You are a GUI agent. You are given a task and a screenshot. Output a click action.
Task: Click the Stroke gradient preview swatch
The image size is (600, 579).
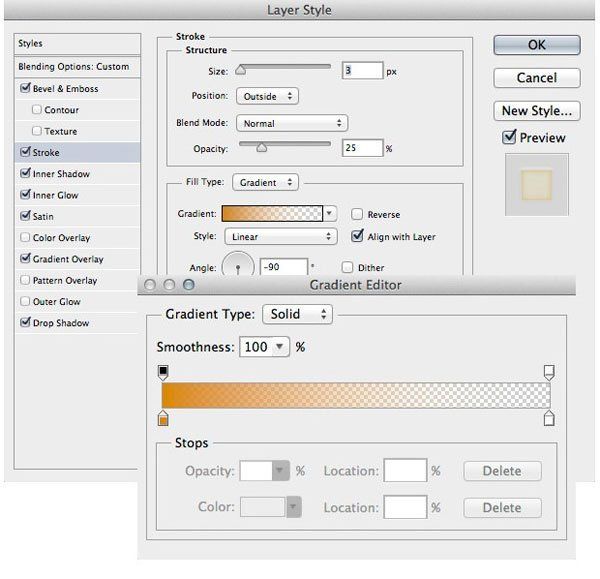(x=272, y=214)
